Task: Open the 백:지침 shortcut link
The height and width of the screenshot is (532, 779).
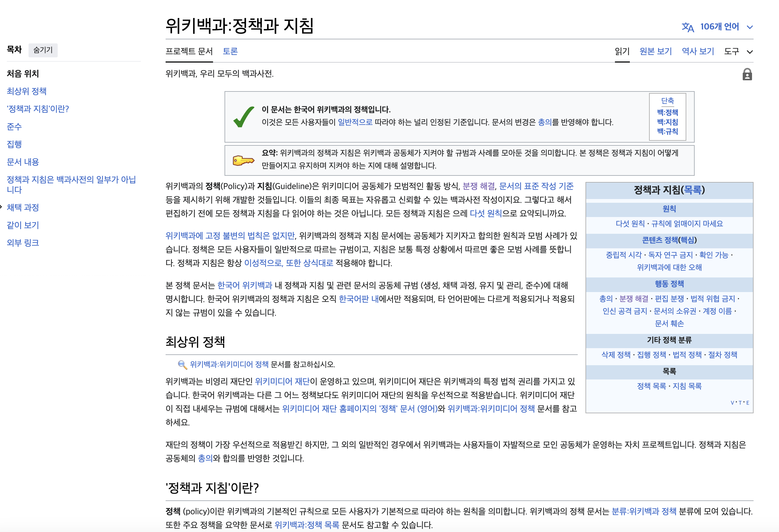Action: (667, 122)
